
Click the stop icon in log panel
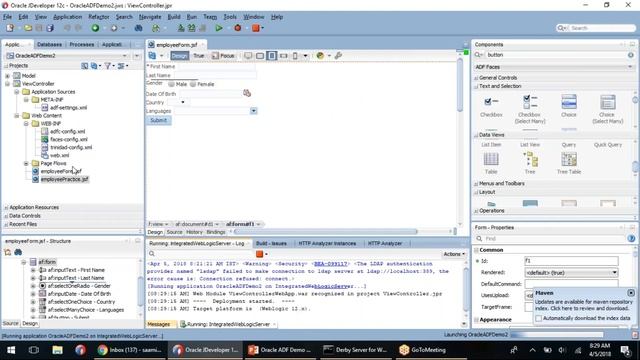pos(259,254)
